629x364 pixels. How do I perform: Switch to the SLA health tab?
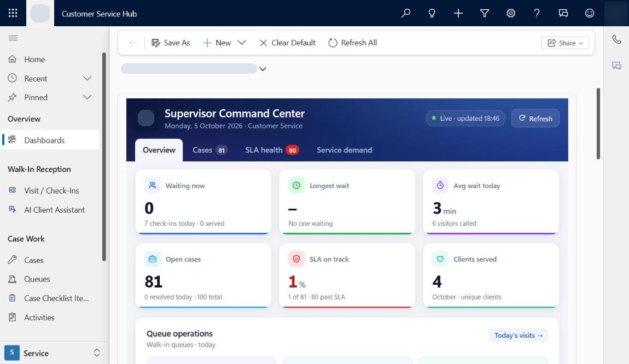(272, 150)
